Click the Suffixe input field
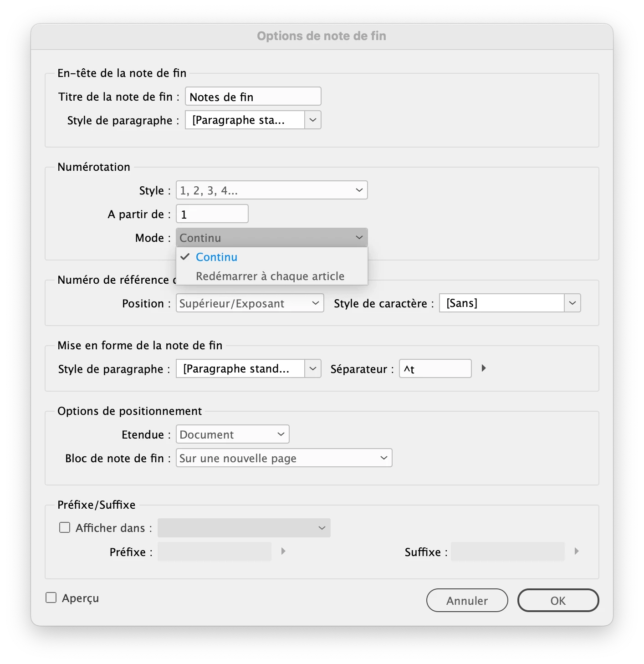Screen dimensions: 644x664 coord(508,551)
